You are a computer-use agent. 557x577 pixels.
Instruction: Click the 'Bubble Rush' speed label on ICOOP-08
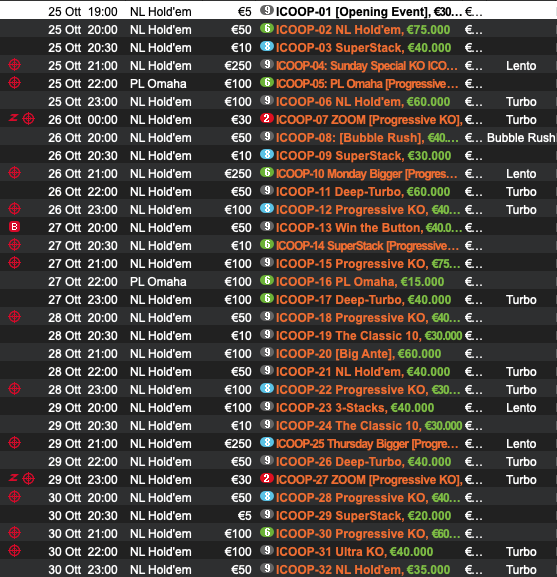point(521,138)
